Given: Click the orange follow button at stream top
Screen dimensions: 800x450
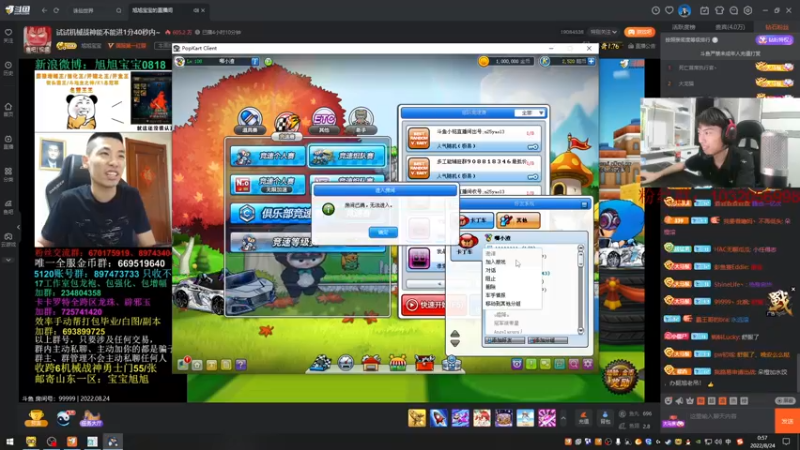Looking at the screenshot, I should coord(639,32).
